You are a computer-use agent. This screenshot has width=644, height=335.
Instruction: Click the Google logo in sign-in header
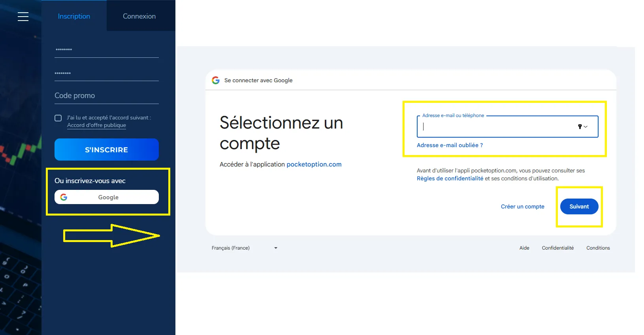pos(216,80)
